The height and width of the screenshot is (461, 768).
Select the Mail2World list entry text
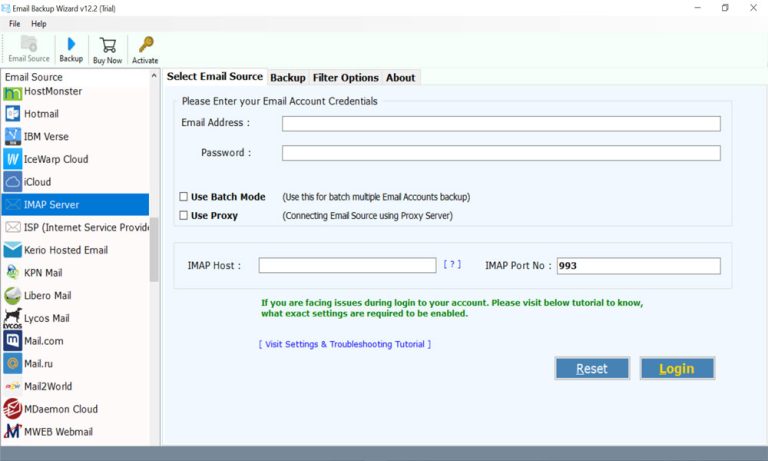[x=48, y=386]
